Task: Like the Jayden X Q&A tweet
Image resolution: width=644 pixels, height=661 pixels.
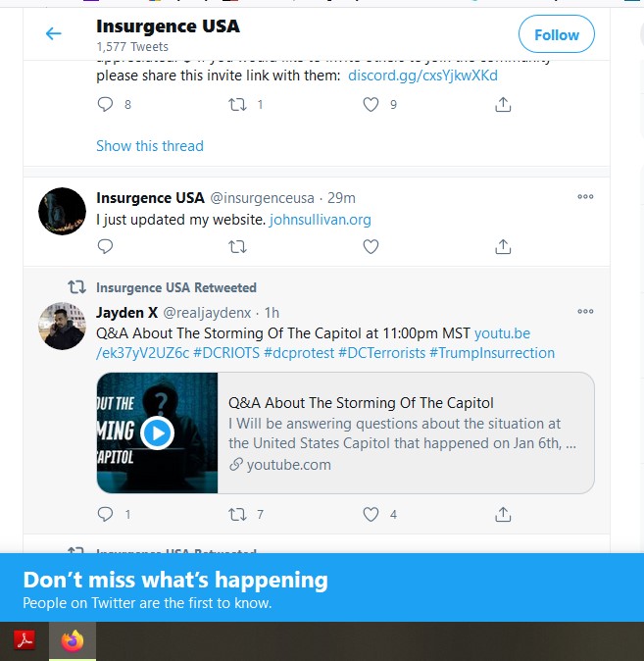Action: [371, 514]
